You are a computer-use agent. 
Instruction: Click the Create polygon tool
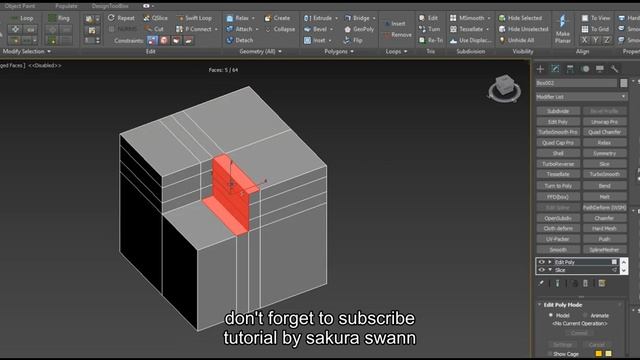(277, 18)
